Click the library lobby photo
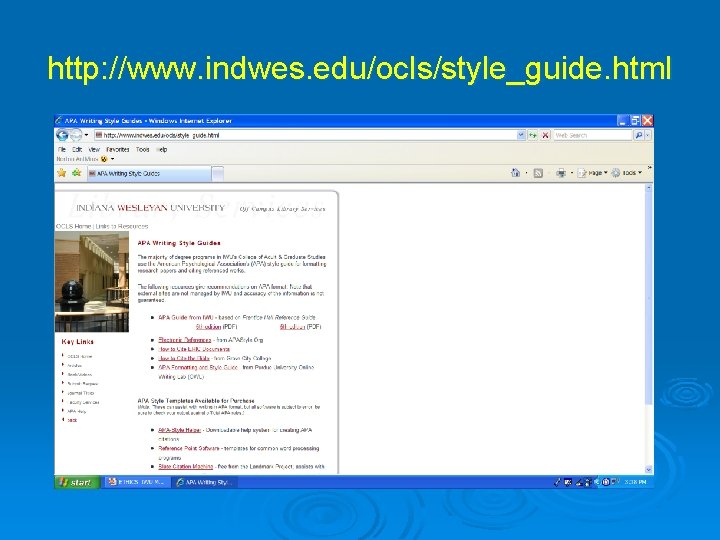720x540 pixels. [x=92, y=281]
